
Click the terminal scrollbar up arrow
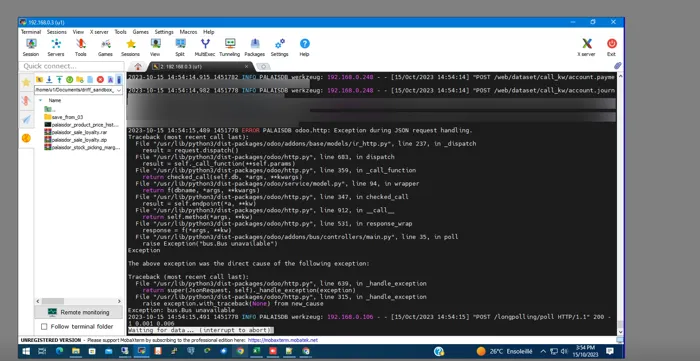[620, 77]
